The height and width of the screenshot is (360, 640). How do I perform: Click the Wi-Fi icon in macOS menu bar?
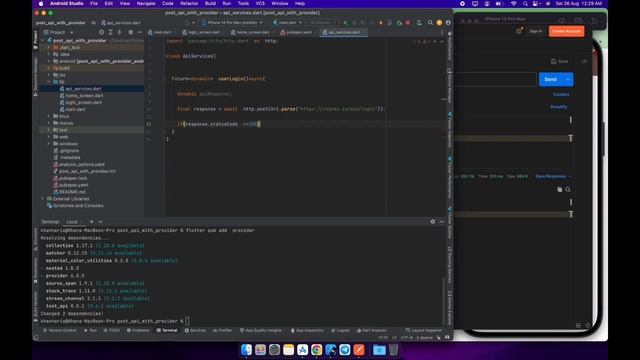click(x=513, y=4)
